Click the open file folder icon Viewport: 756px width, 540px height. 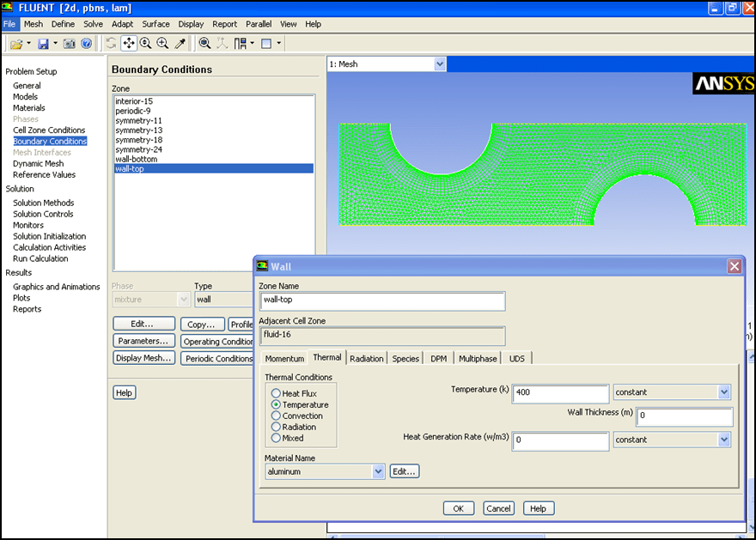pos(15,43)
